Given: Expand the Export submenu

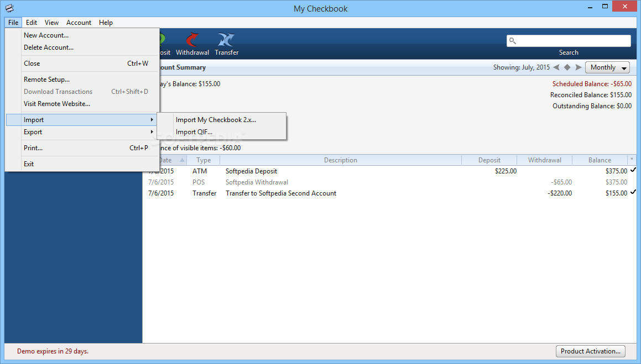Looking at the screenshot, I should (82, 132).
